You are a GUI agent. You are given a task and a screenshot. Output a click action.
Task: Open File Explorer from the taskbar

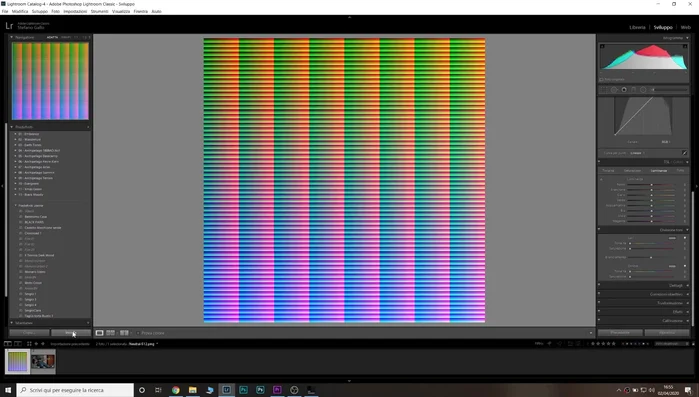[x=193, y=390]
